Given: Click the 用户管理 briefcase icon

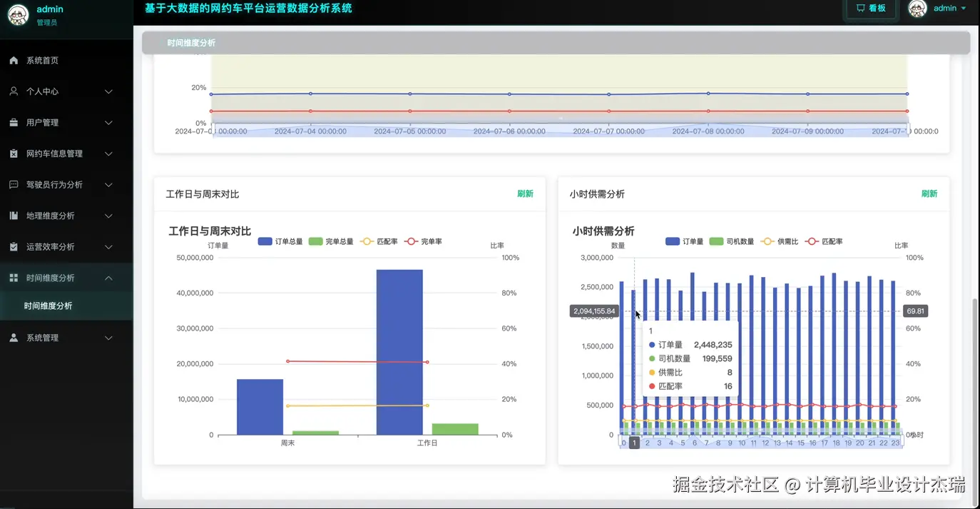Looking at the screenshot, I should click(14, 123).
